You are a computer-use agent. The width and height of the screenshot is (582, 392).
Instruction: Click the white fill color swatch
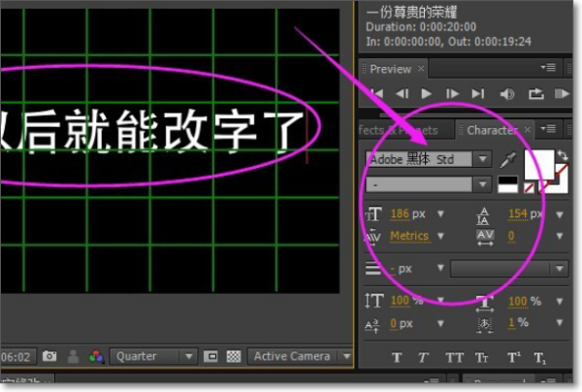(x=538, y=161)
